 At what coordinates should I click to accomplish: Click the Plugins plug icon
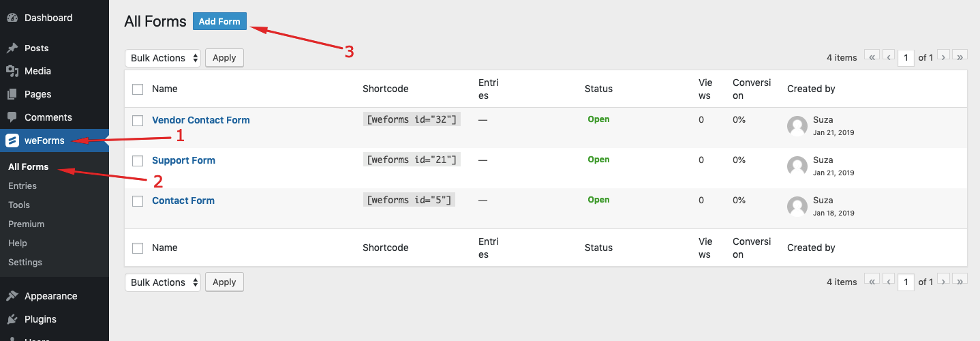(12, 319)
